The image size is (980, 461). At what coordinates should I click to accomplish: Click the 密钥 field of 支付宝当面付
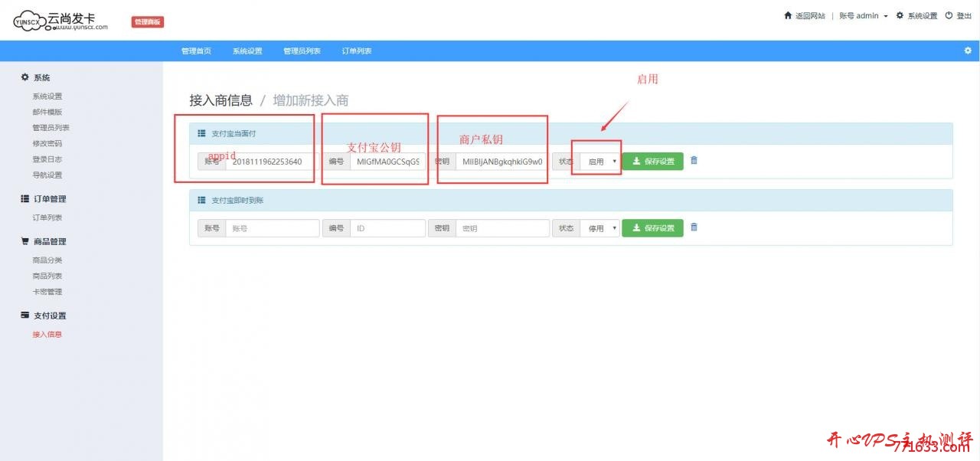tap(502, 162)
